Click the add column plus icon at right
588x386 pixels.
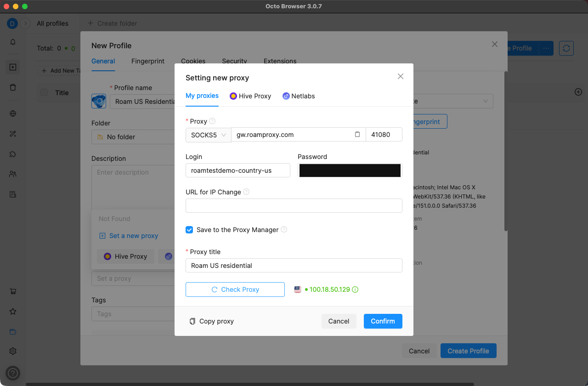point(578,92)
